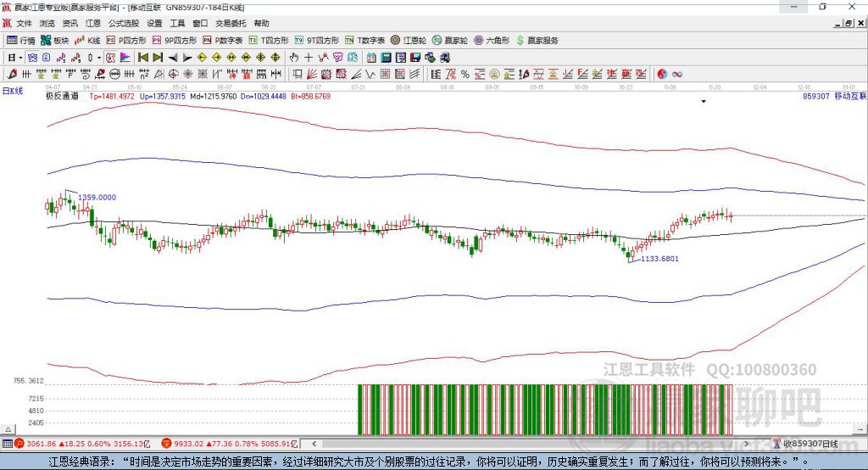Viewport: 868px width, 470px height.
Task: Open the 设置 menu
Action: 154,23
